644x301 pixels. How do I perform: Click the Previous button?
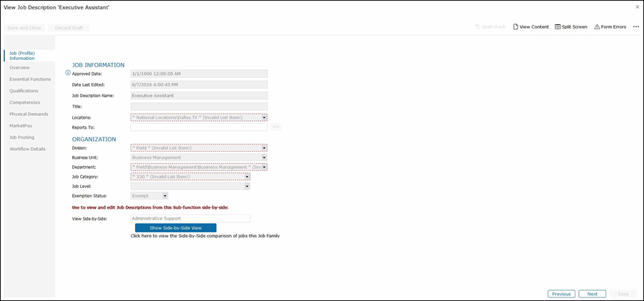(x=561, y=294)
